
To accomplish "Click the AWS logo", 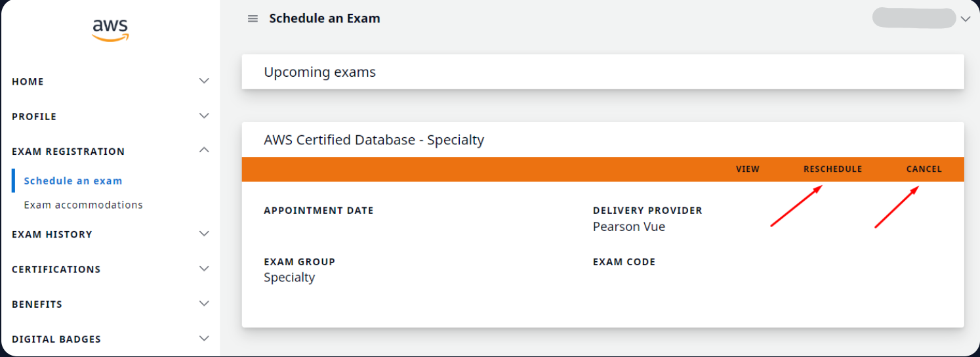I will 110,30.
